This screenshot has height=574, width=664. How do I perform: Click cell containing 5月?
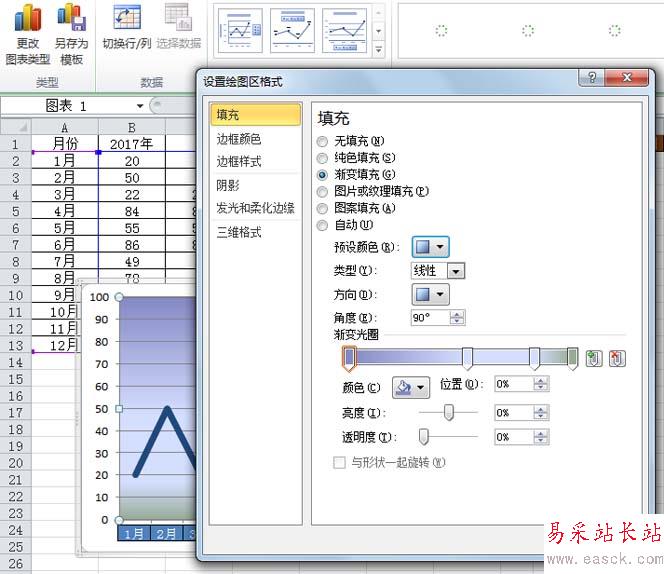click(x=64, y=228)
